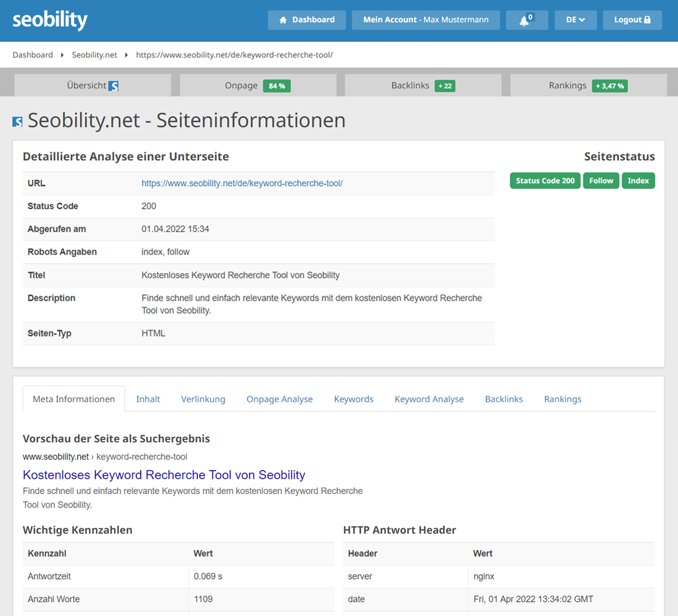678x616 pixels.
Task: Select the Verlinkung tab
Action: pyautogui.click(x=203, y=399)
